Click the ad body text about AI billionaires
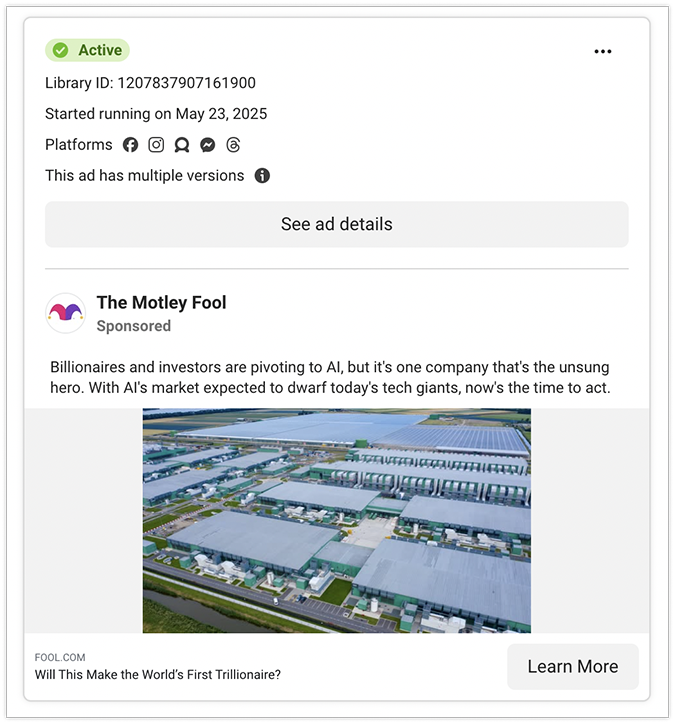 coord(330,378)
